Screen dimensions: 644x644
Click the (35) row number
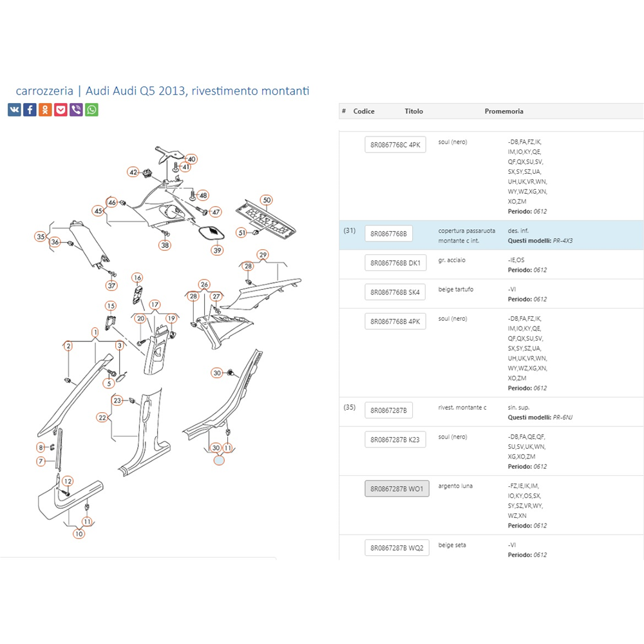[350, 407]
